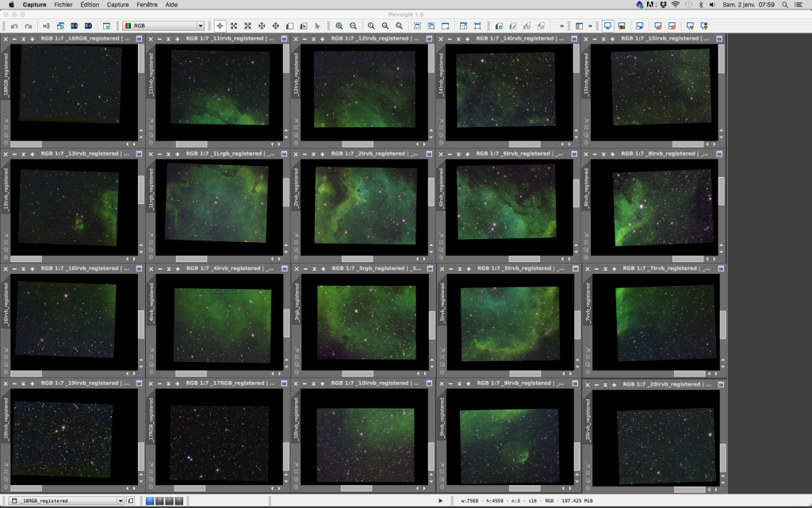
Task: Open the bold Capture application menu
Action: tap(35, 5)
